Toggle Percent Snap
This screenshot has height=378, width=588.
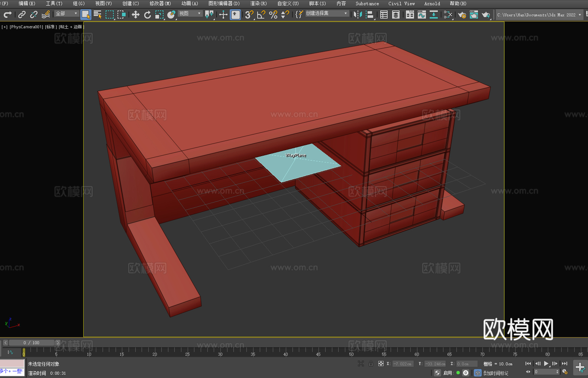[273, 14]
